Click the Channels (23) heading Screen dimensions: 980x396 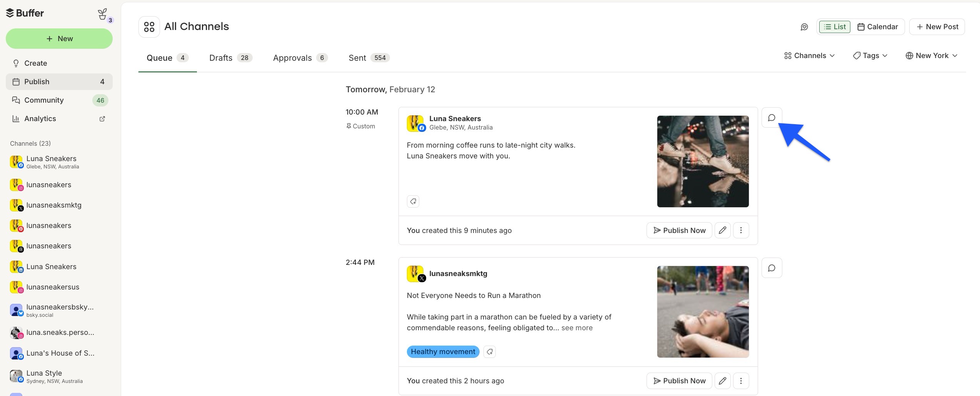tap(30, 143)
